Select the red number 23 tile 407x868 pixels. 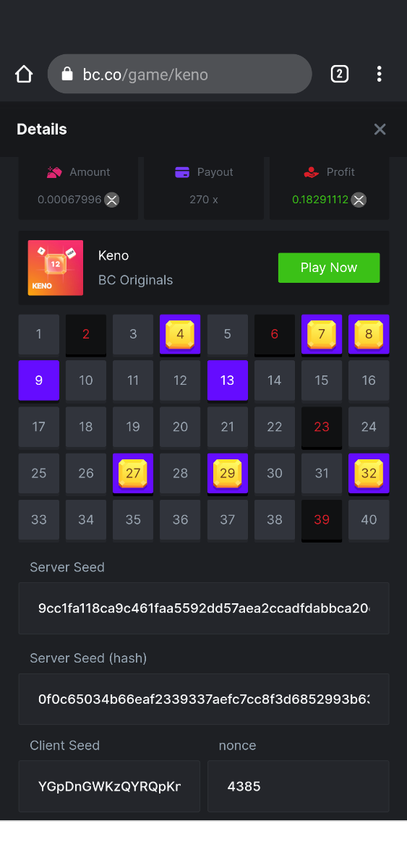pyautogui.click(x=322, y=427)
